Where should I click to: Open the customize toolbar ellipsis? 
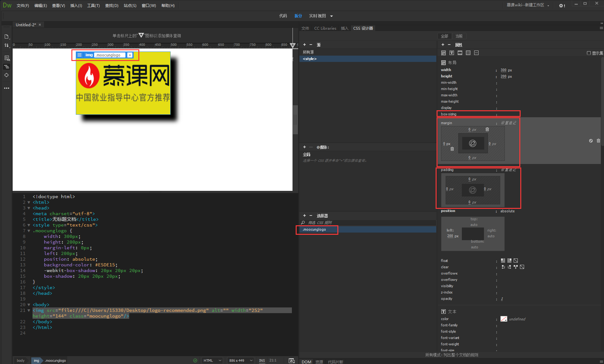click(6, 88)
